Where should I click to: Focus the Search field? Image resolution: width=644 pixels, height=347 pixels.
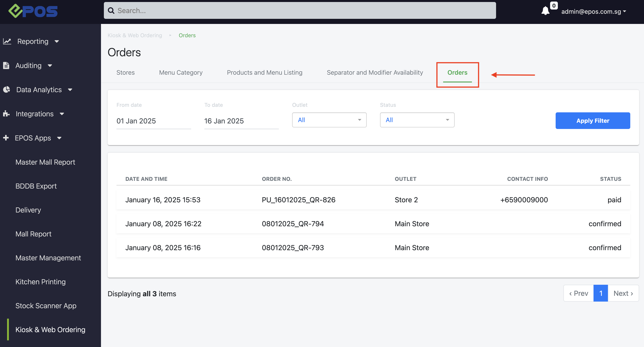[x=300, y=10]
